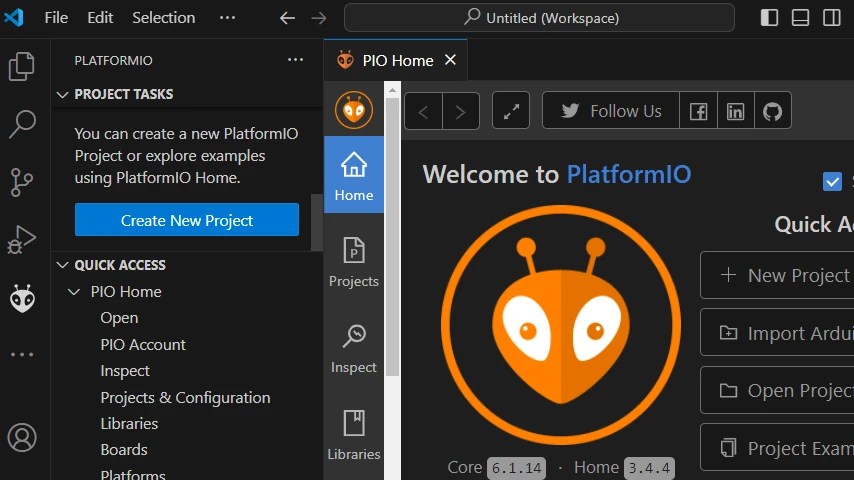Click the Untitled (Workspace) search box
The width and height of the screenshot is (854, 480).
539,18
